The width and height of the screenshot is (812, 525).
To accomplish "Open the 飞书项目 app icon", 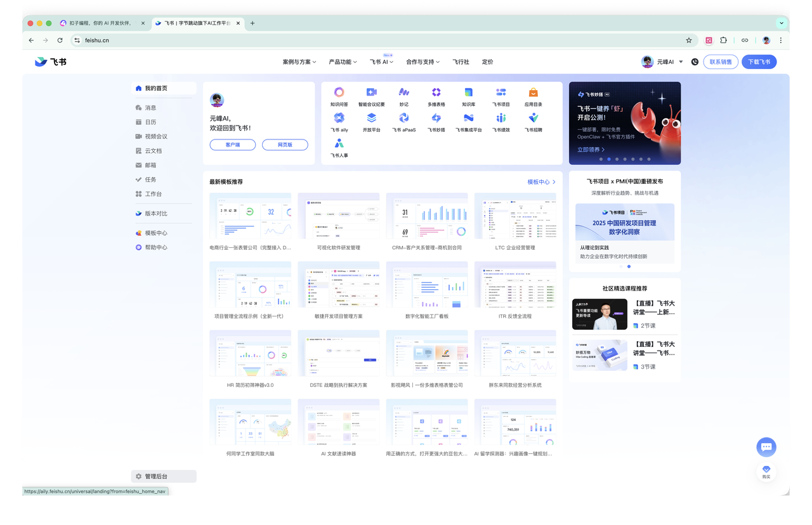I will 501,93.
